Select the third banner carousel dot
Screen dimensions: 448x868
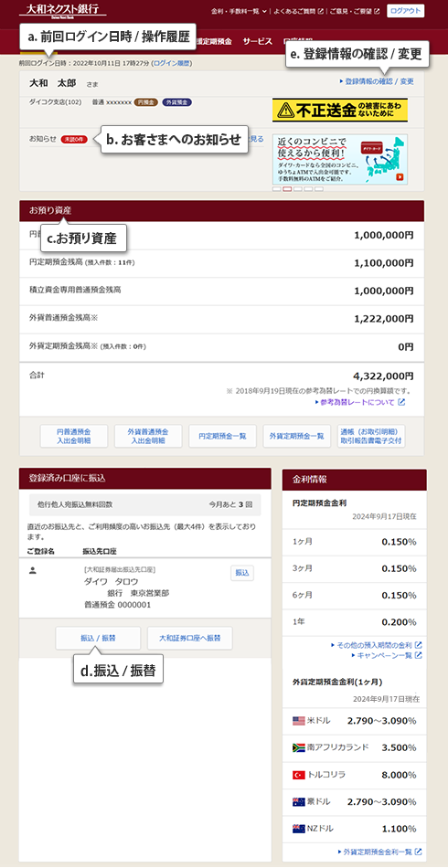point(298,189)
